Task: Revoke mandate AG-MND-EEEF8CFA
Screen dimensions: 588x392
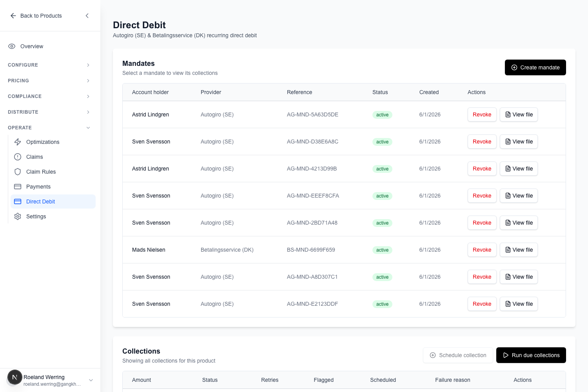Action: click(x=482, y=196)
